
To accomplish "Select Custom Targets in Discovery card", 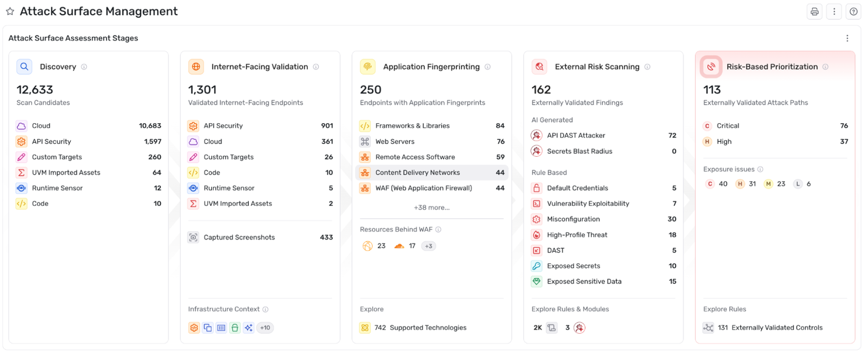I will click(x=89, y=157).
